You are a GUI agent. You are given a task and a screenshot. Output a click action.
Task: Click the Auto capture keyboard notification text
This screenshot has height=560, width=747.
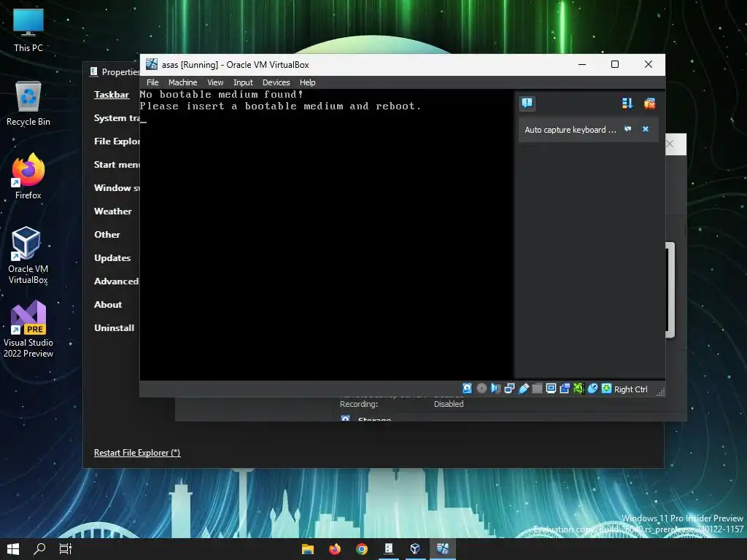570,130
